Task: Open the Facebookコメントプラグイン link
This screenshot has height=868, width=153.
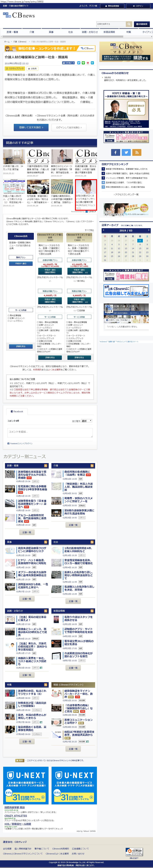Action: click(x=20, y=443)
